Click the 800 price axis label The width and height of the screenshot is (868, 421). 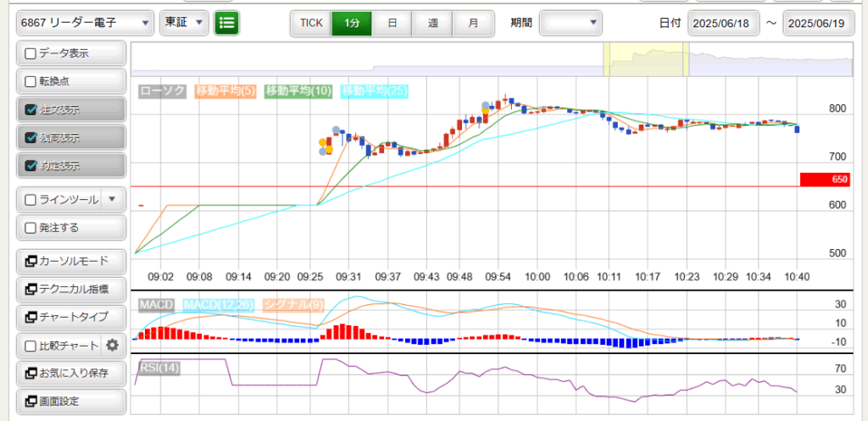(x=837, y=109)
